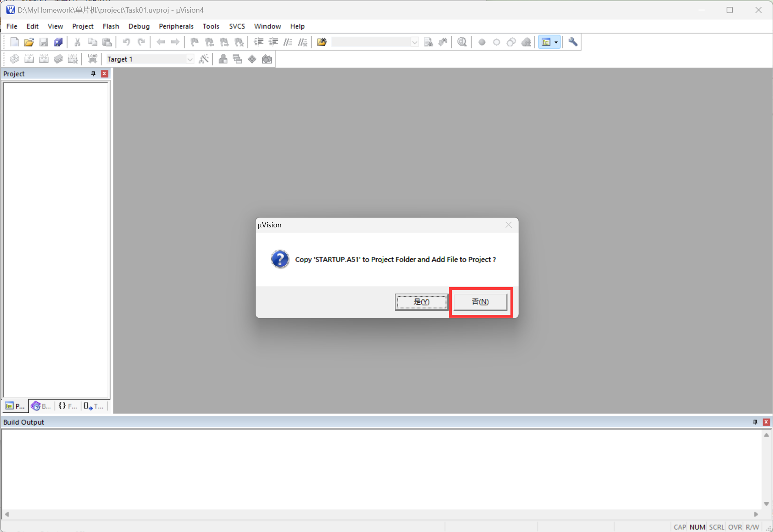The height and width of the screenshot is (532, 773).
Task: Switch to the Templates tab
Action: pyautogui.click(x=94, y=406)
